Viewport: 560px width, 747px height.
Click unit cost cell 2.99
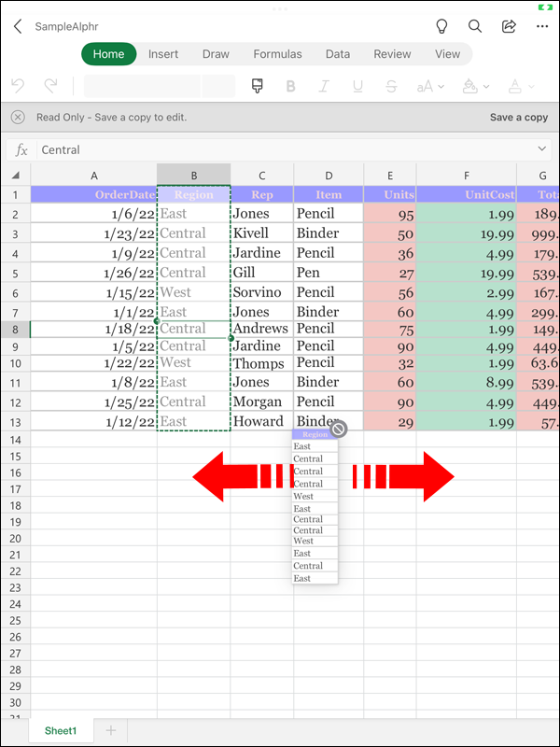click(x=466, y=292)
